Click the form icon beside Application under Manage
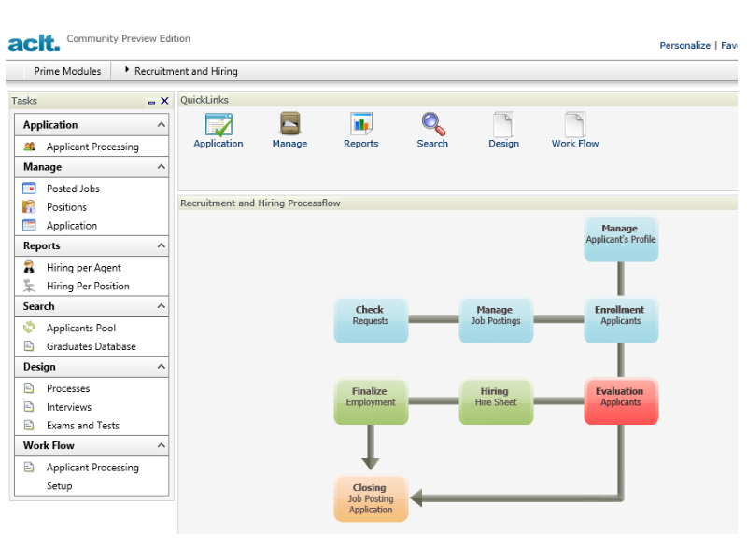The height and width of the screenshot is (560, 747). click(30, 225)
